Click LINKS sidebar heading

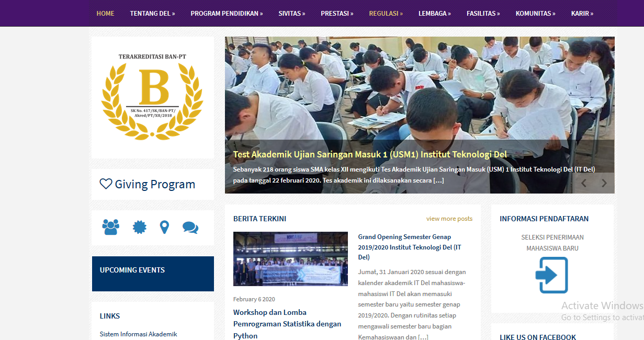coord(110,316)
